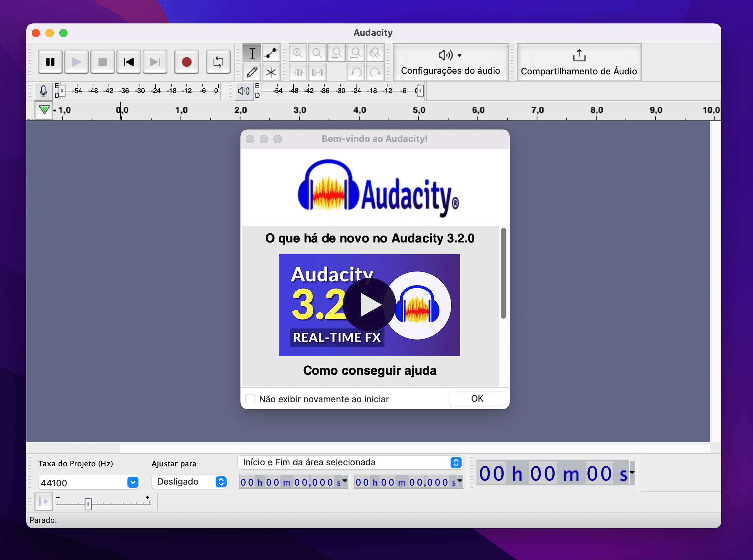Click the Play-at-speed button
Image resolution: width=753 pixels, height=560 pixels.
44,502
